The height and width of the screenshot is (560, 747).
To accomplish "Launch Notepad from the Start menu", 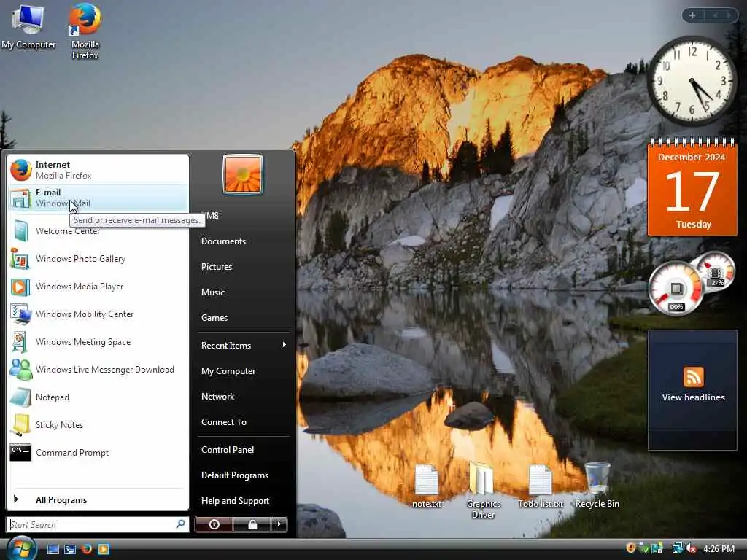I will (x=98, y=397).
